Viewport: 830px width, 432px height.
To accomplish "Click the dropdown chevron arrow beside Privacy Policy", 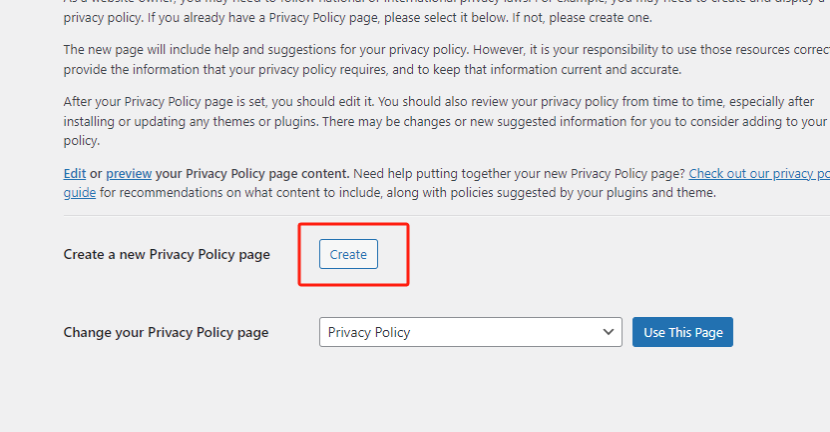I will click(x=609, y=332).
